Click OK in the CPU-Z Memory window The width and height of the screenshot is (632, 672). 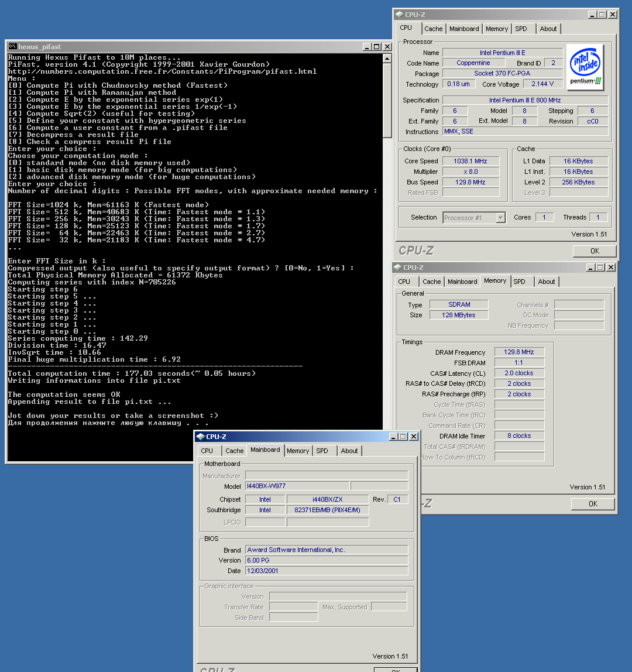point(593,503)
